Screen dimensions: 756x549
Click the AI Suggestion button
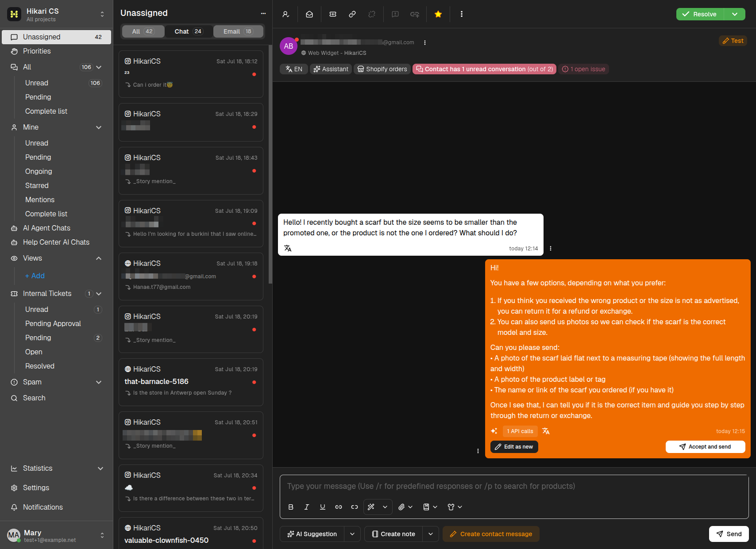(312, 534)
